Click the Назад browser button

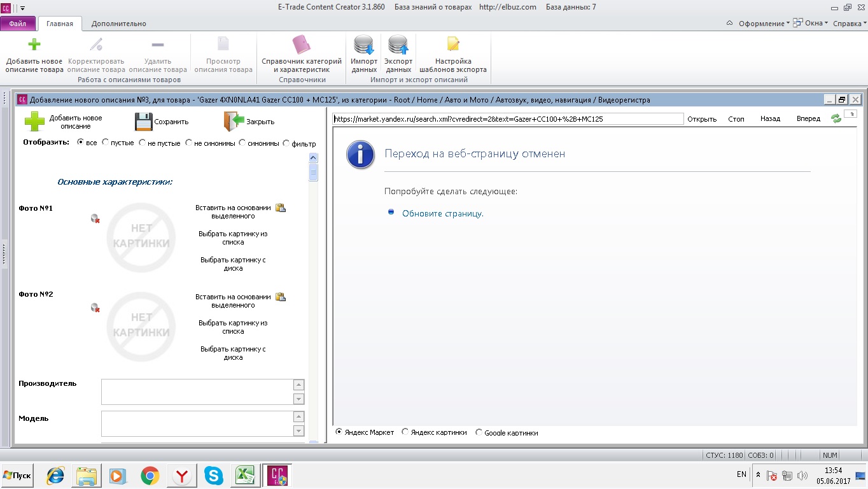770,119
